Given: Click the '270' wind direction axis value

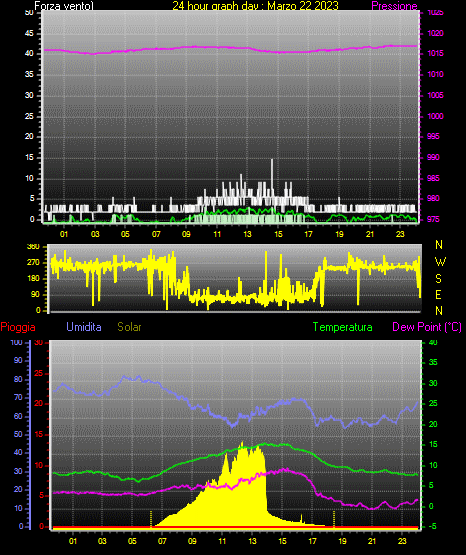Looking at the screenshot, I should point(33,263).
